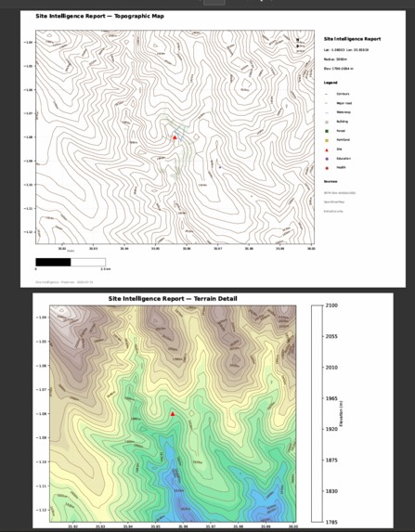Click the grey footer line under the scale bar
415x532 pixels.
pyautogui.click(x=64, y=282)
